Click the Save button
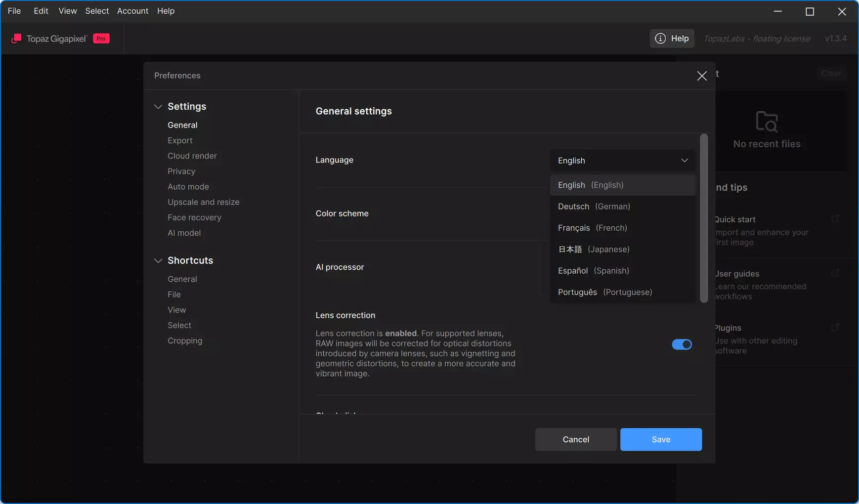The height and width of the screenshot is (504, 859). click(661, 439)
